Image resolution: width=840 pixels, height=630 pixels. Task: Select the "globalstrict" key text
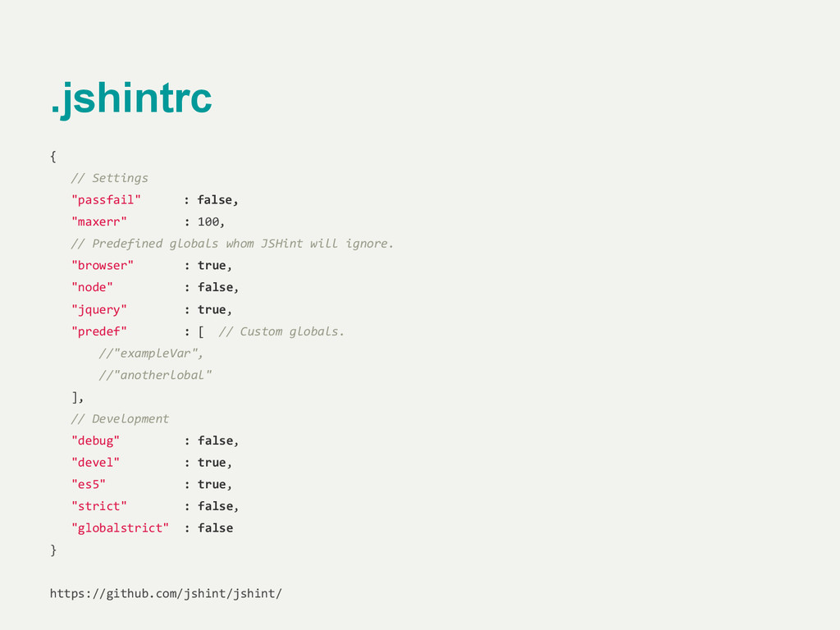click(120, 528)
